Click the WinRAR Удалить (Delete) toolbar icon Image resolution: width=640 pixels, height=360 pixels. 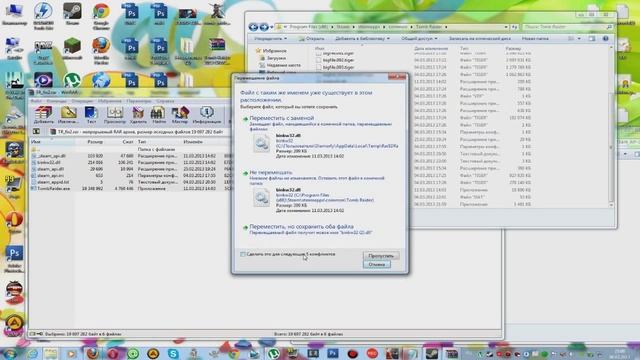[x=138, y=115]
